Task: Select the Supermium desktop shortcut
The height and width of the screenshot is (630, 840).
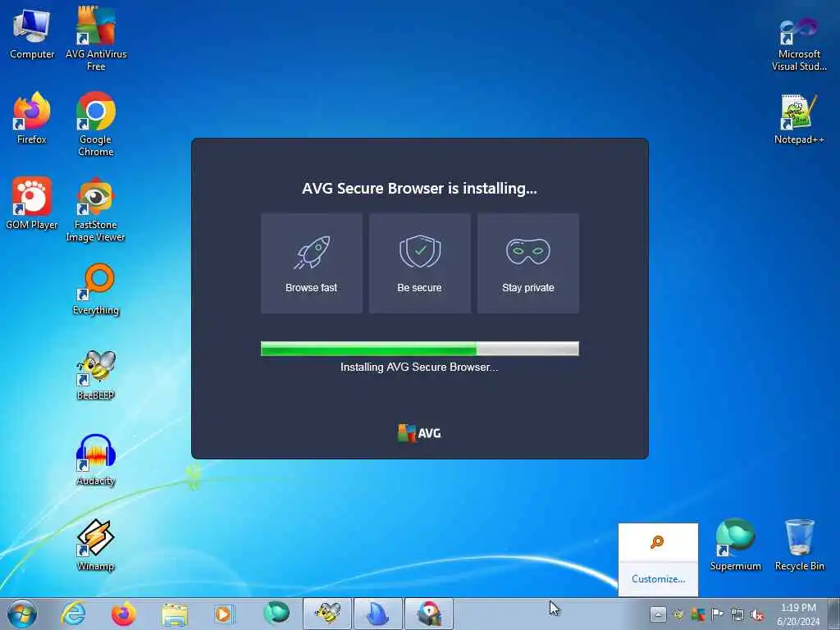Action: tap(735, 545)
